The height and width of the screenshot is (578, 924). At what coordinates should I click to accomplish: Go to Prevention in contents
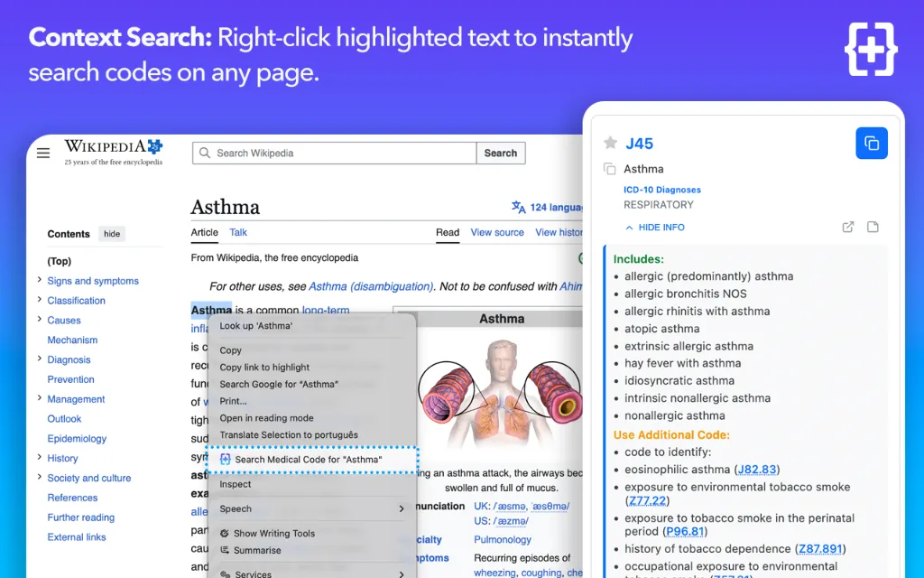click(70, 379)
